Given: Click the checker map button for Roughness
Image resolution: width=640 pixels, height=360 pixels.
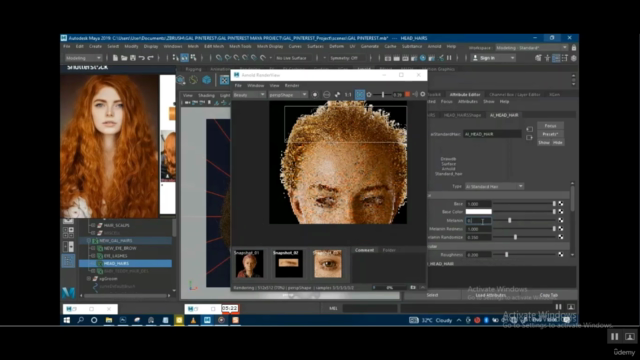Looking at the screenshot, I should tap(561, 254).
